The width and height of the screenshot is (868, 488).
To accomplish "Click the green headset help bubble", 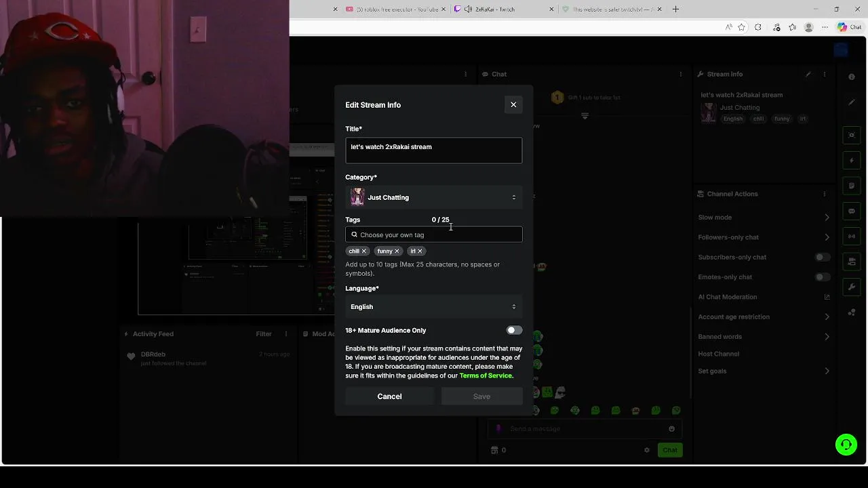I will [x=846, y=445].
